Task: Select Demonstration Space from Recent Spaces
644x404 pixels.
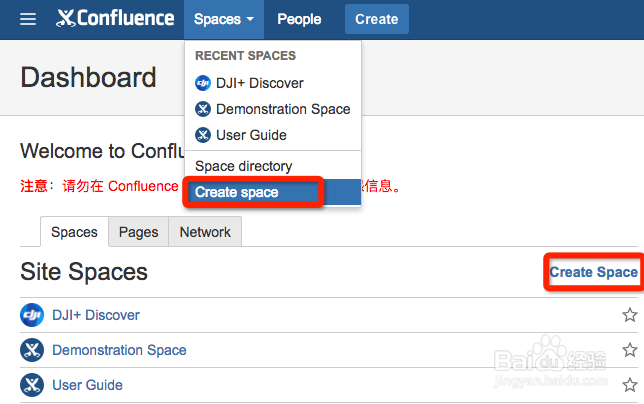Action: click(x=273, y=109)
